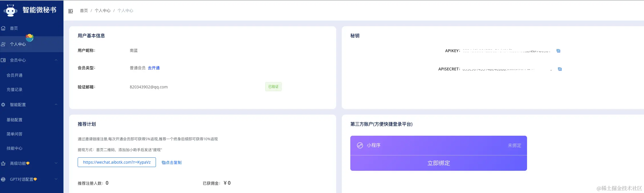This screenshot has width=644, height=193.
Task: Click the 提现方式 instruction line
Action: click(120, 150)
